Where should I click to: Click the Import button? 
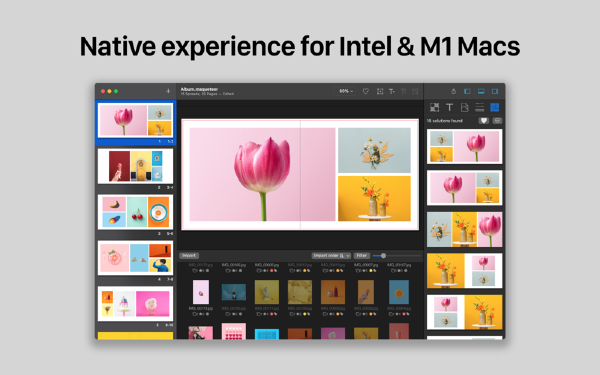coord(189,255)
